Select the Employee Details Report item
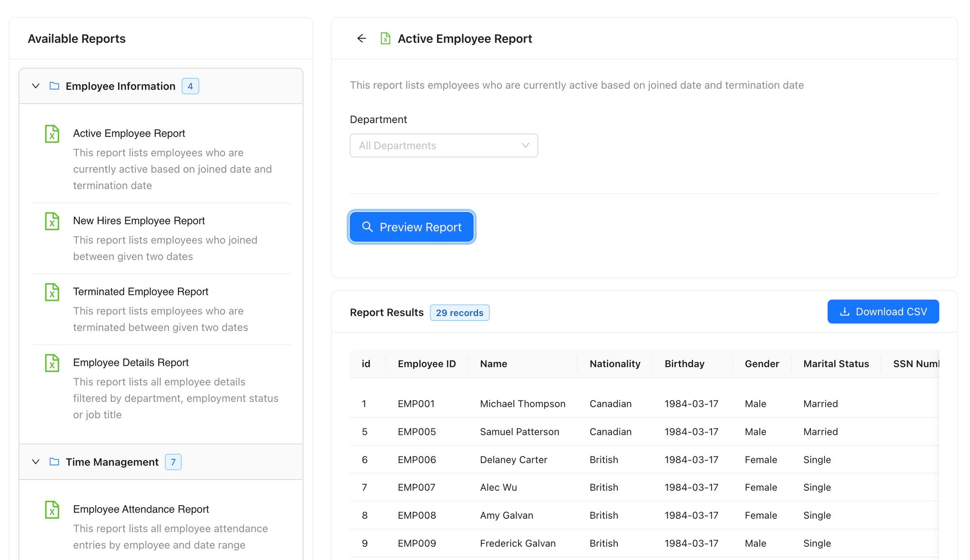Screen dimensions: 970x560 pyautogui.click(x=131, y=362)
